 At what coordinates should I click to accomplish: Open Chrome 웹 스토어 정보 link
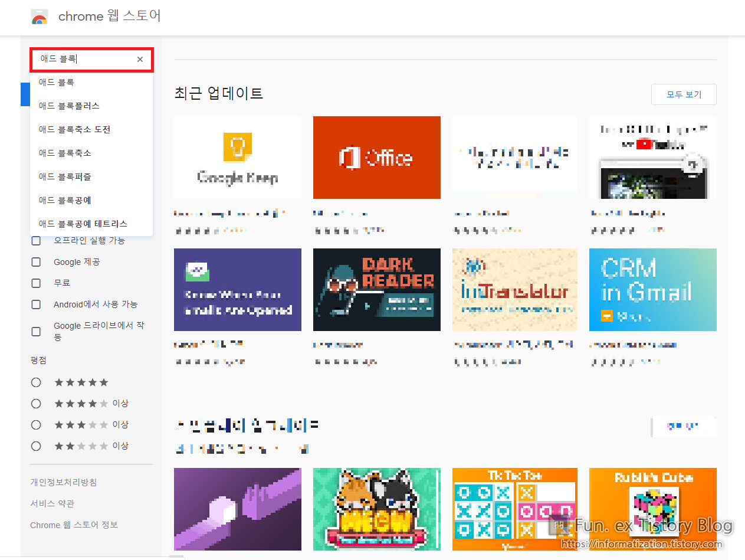(x=74, y=525)
